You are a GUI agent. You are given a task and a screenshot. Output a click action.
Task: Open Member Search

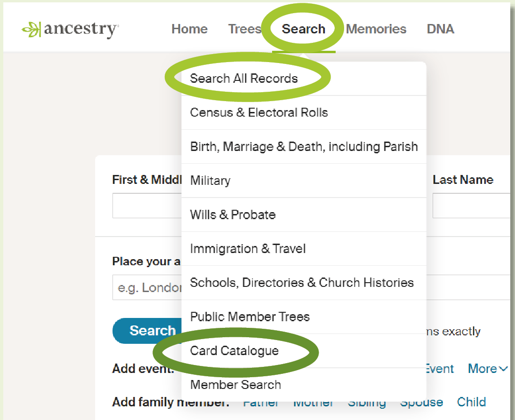(x=236, y=385)
